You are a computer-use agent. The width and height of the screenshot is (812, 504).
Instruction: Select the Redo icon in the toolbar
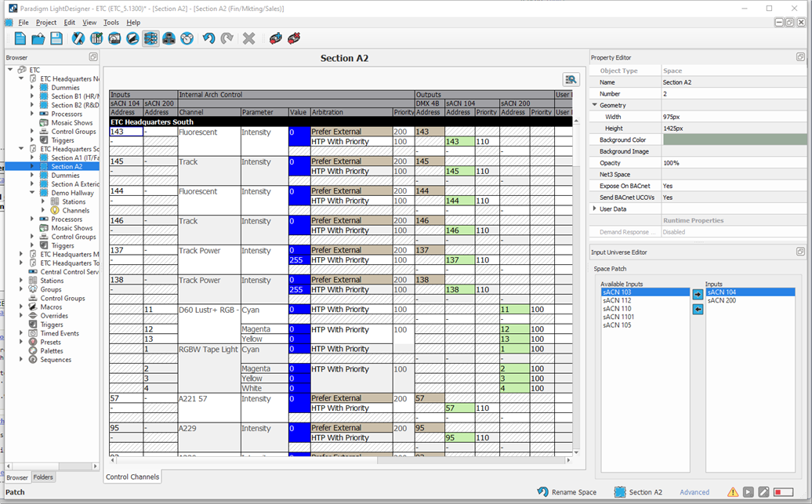(x=228, y=38)
